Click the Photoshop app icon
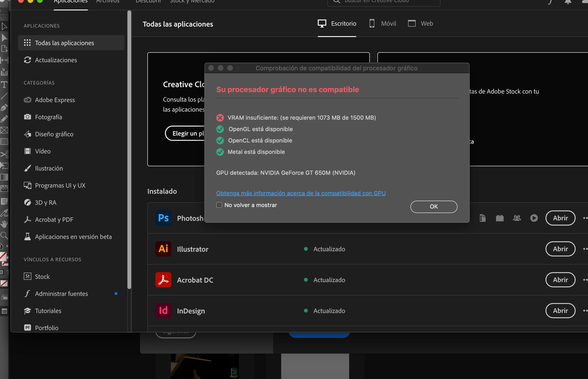Screen dimensions: 588x379 [x=163, y=218]
